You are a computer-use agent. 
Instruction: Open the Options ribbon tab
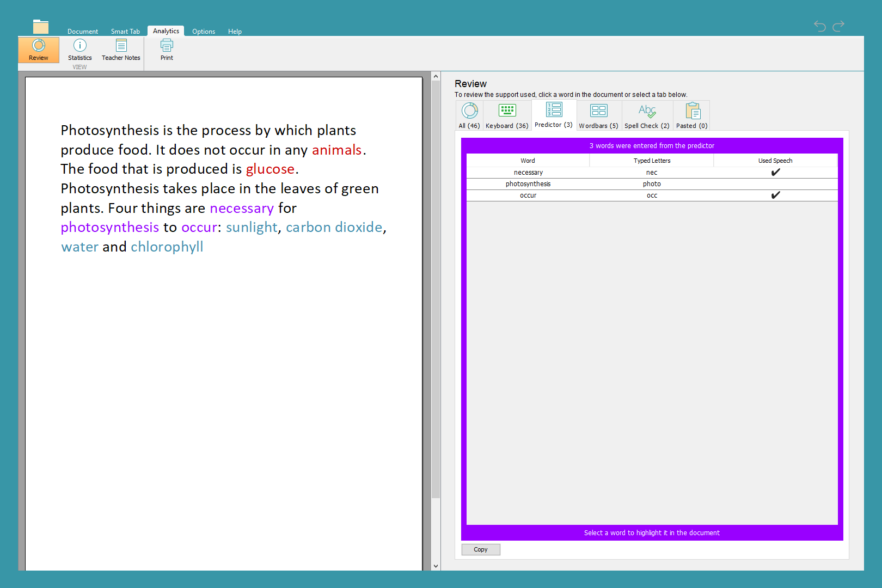(x=204, y=32)
